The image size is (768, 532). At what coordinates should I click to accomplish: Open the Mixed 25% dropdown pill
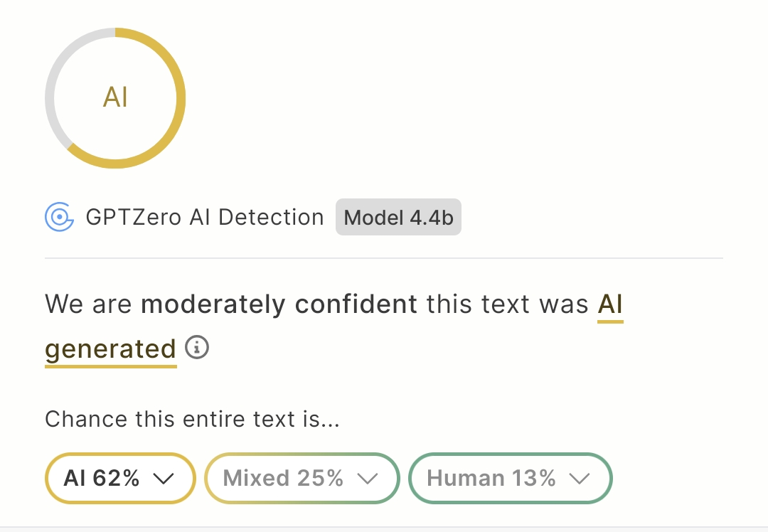[302, 478]
